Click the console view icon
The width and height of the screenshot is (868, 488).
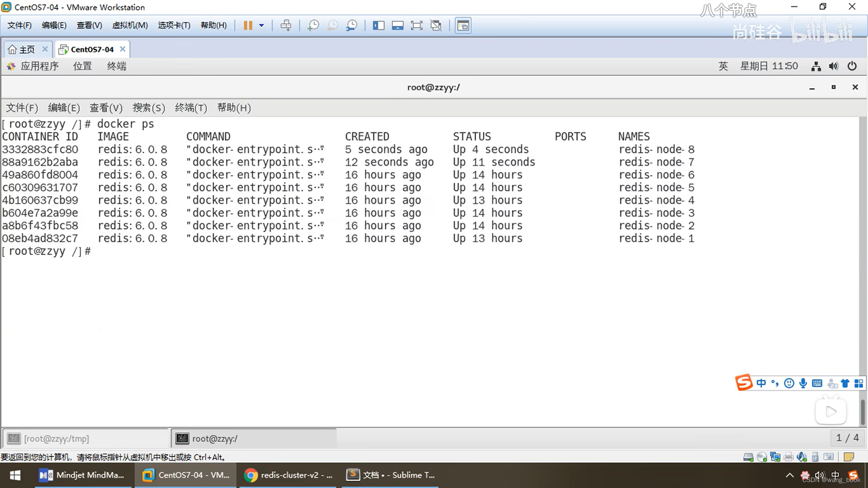point(463,25)
